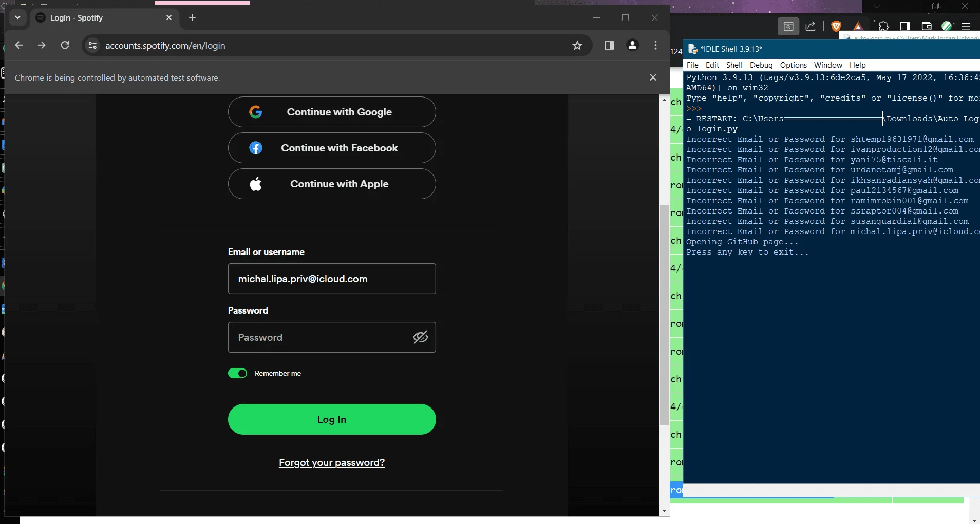Toggle the Remember me switch
980x524 pixels.
(237, 373)
